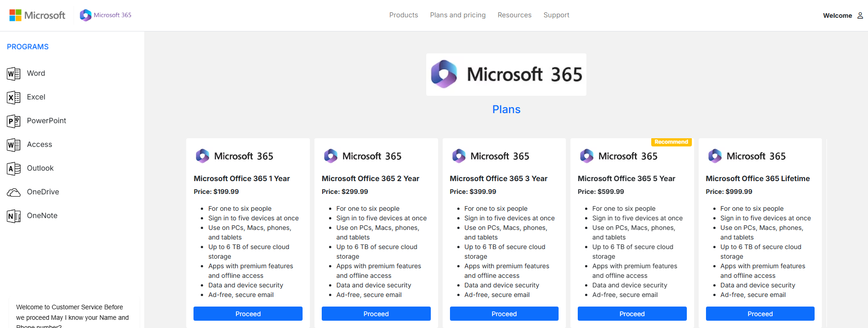The image size is (868, 328).
Task: Click the Welcome account label
Action: [837, 16]
